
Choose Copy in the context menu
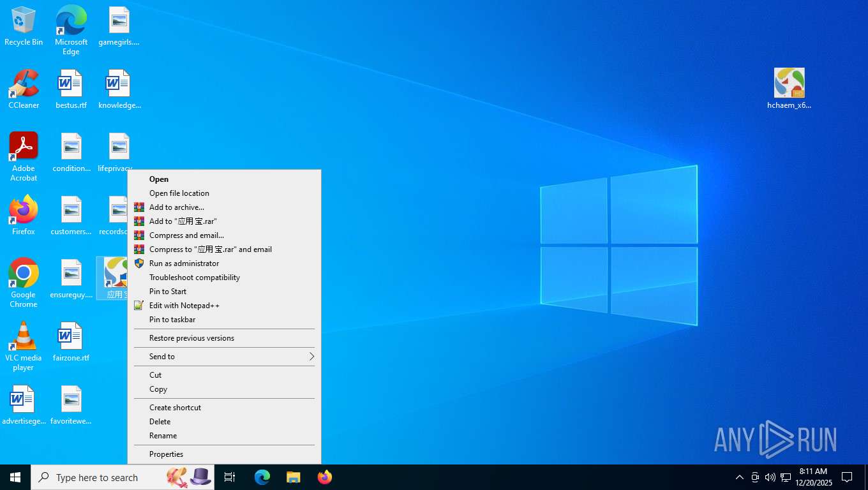tap(224, 389)
